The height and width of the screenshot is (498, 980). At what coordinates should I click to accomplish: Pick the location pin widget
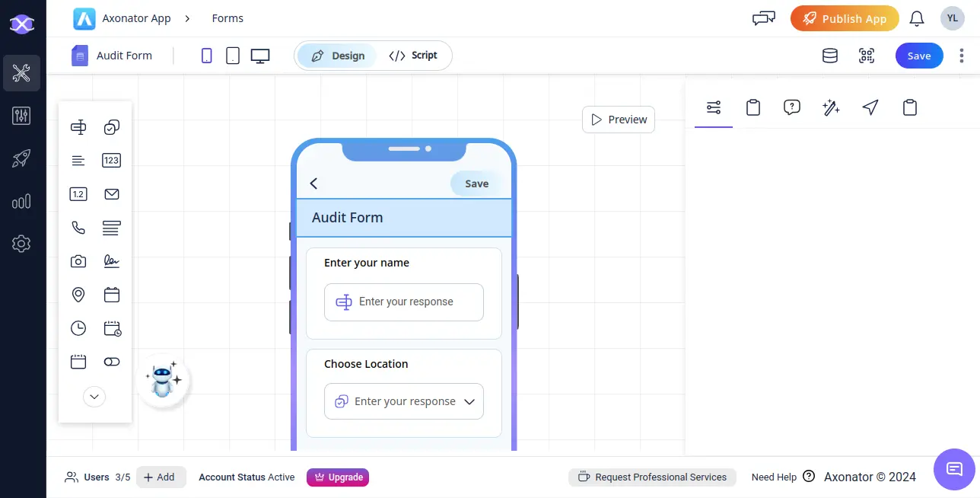coord(78,295)
